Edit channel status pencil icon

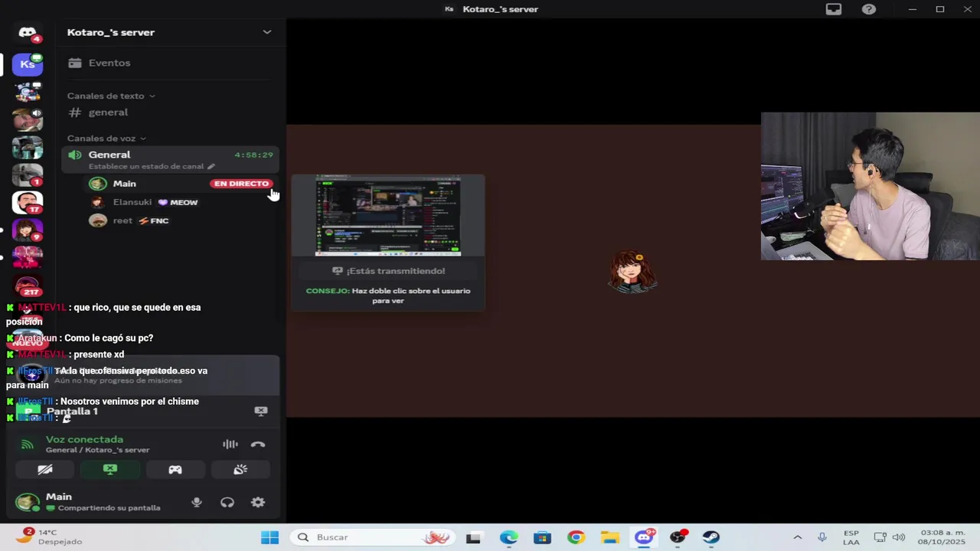tap(211, 166)
